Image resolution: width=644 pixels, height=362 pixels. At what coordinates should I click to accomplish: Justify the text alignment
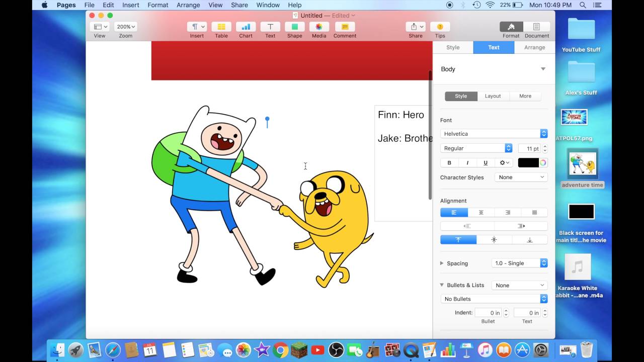pyautogui.click(x=534, y=213)
